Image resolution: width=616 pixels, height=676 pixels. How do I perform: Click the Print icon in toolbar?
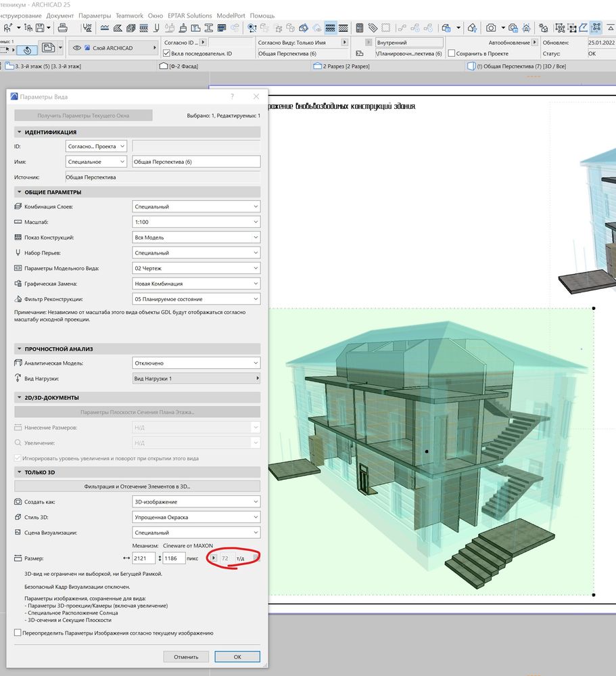click(x=62, y=28)
